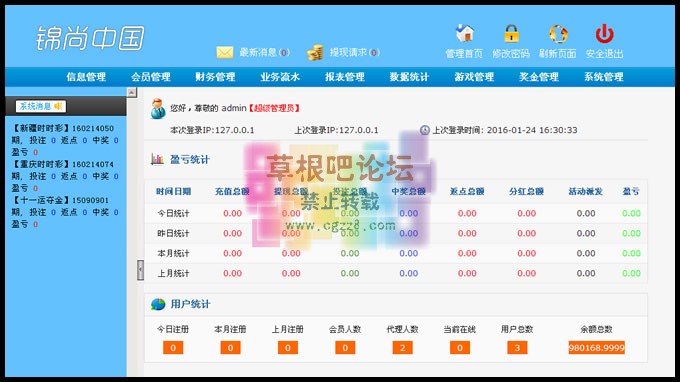Click the 修改密码 label
The width and height of the screenshot is (680, 382).
coord(511,53)
